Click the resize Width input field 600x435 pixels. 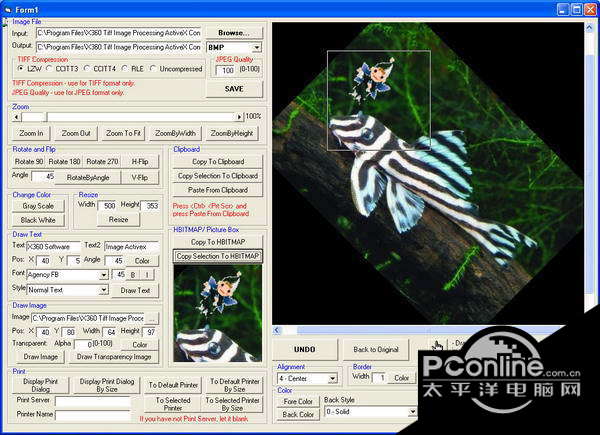coord(110,205)
